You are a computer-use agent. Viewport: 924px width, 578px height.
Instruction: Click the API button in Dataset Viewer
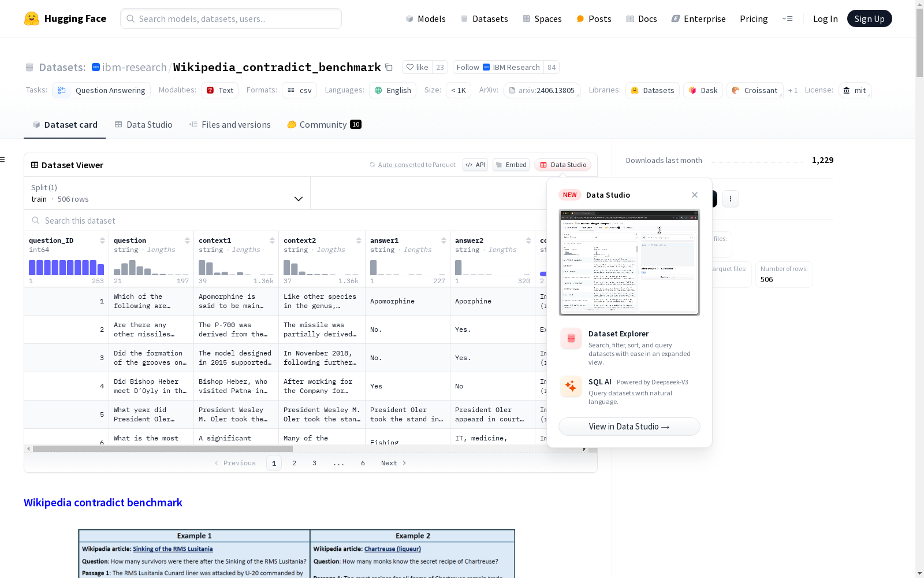(x=475, y=165)
